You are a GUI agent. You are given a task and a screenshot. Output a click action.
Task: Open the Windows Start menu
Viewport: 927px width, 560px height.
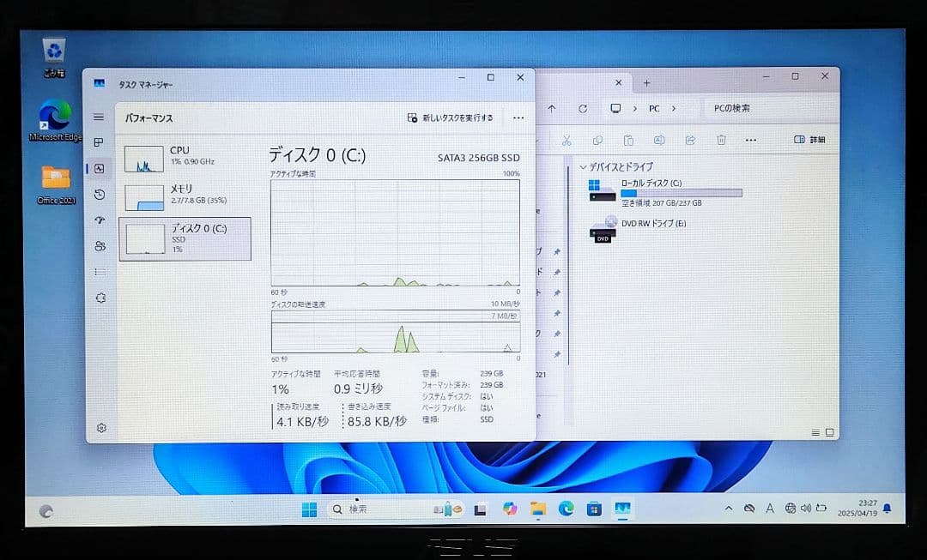[x=309, y=509]
